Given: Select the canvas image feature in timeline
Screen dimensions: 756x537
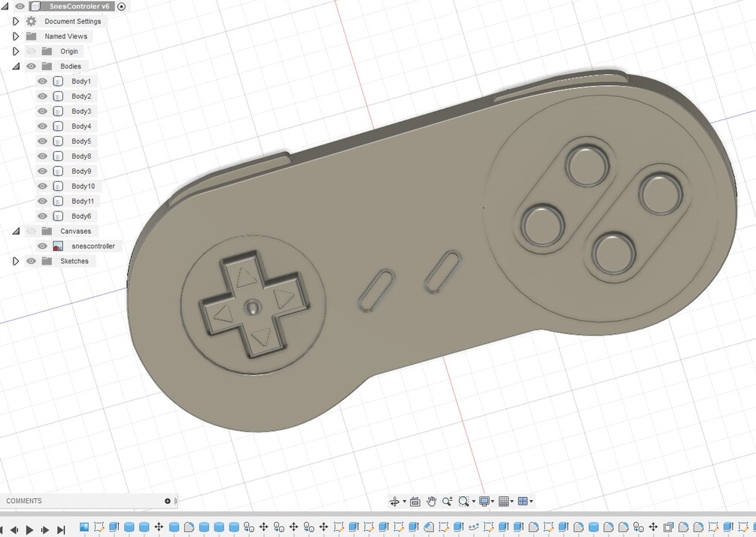Looking at the screenshot, I should (x=84, y=527).
